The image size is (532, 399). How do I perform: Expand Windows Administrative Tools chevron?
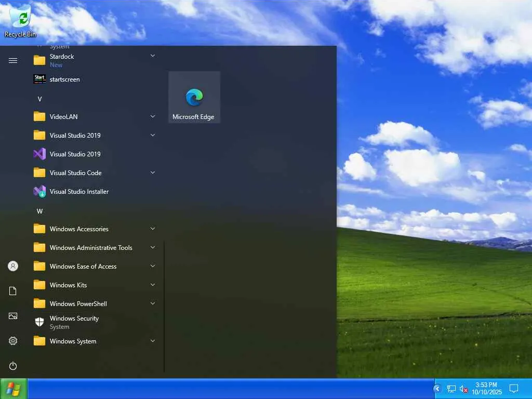tap(153, 247)
